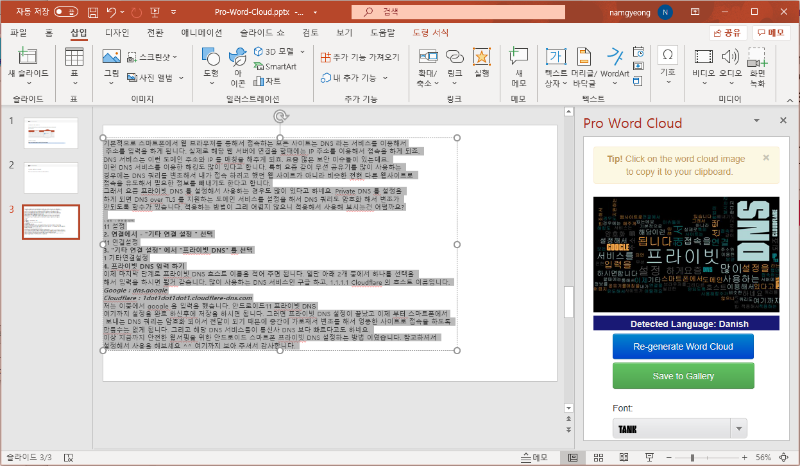Dismiss the Tip message in Pro Word Cloud
The height and width of the screenshot is (466, 800).
coord(766,157)
